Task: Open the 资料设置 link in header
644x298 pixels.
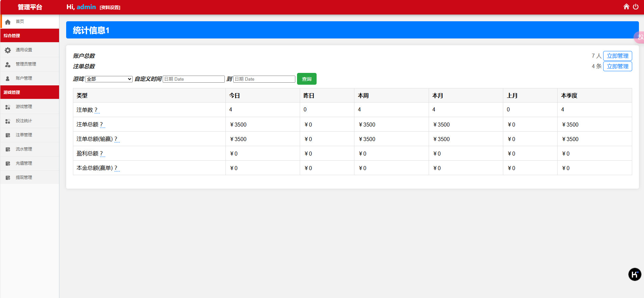Action: [x=110, y=7]
